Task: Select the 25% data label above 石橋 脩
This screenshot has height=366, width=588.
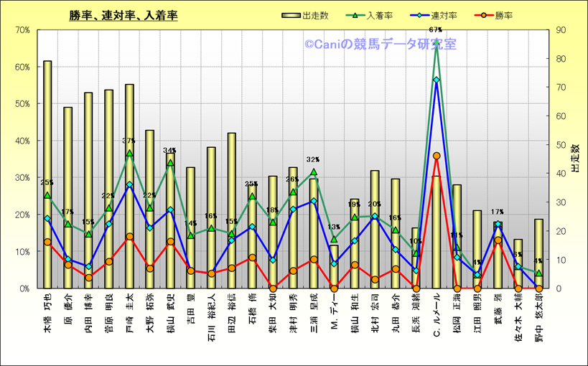Action: (252, 184)
